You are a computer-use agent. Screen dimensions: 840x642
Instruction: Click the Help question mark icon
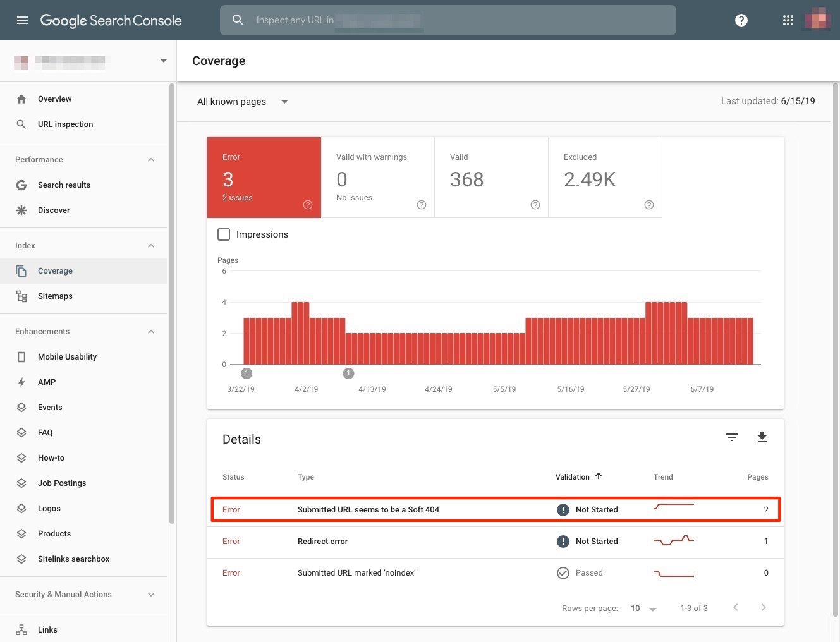[741, 20]
